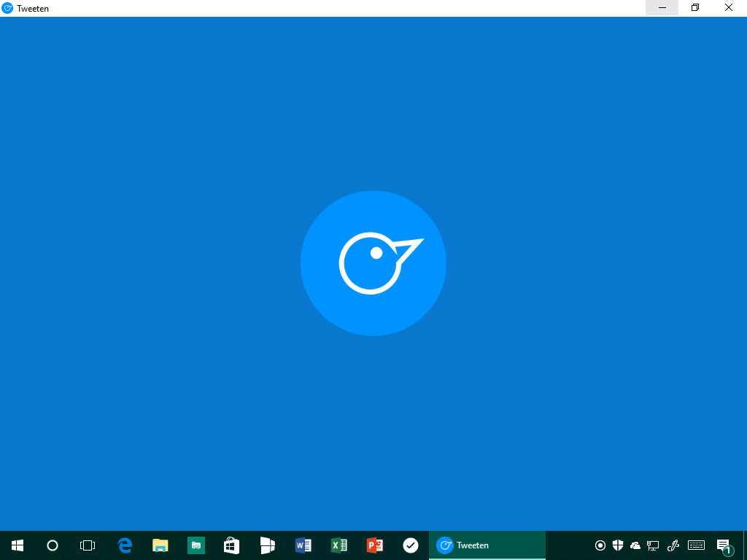Open OneDrive cloud tray icon
Screen dimensions: 747x560
click(635, 545)
